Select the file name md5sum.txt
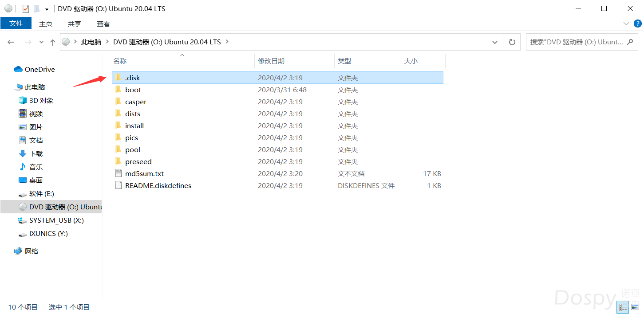This screenshot has width=644, height=314. point(144,173)
